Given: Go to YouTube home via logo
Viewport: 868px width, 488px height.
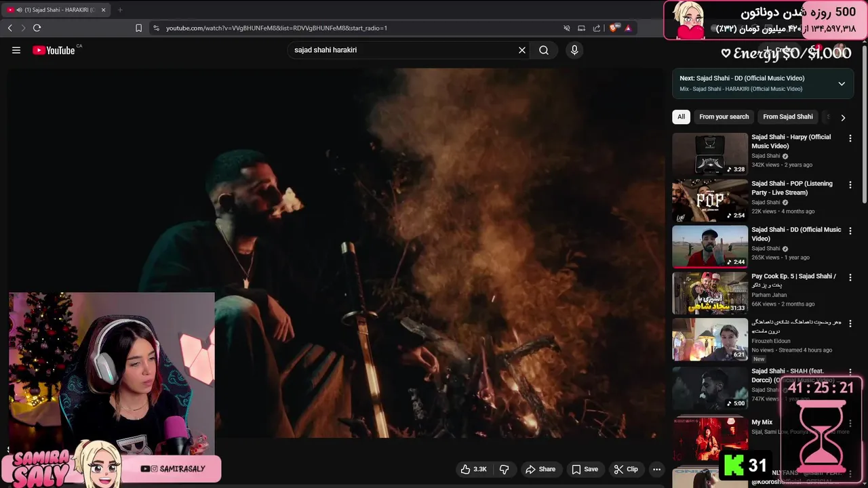Looking at the screenshot, I should click(54, 50).
